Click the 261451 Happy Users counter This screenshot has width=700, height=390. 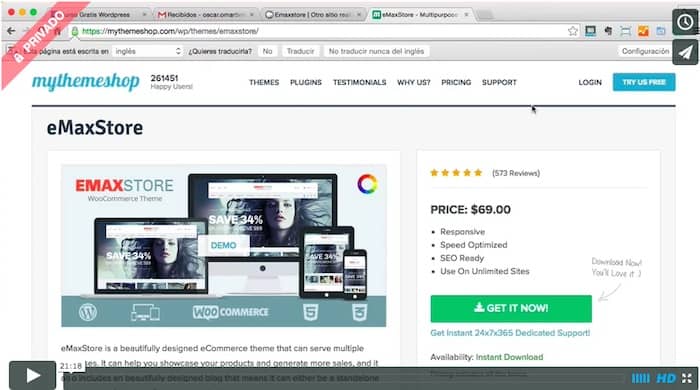pos(171,82)
